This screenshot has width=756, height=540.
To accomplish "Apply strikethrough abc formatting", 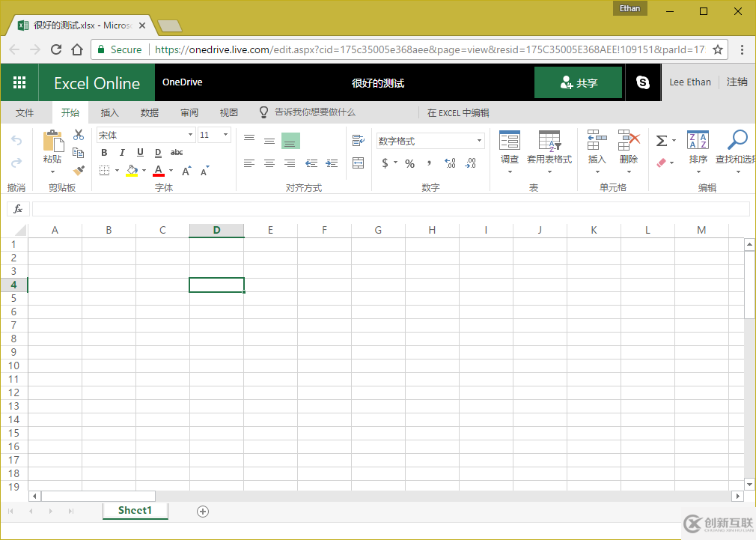I will coord(177,153).
